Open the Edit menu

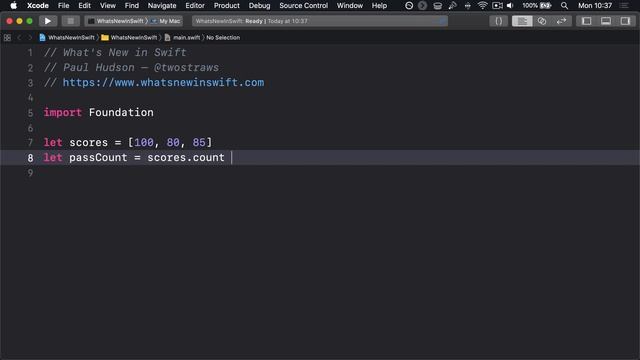pos(84,5)
